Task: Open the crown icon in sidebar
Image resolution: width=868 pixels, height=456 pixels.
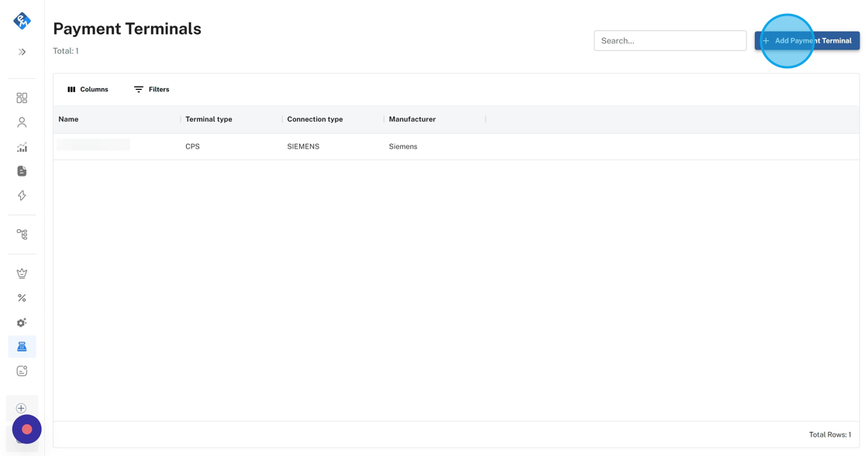Action: click(22, 273)
